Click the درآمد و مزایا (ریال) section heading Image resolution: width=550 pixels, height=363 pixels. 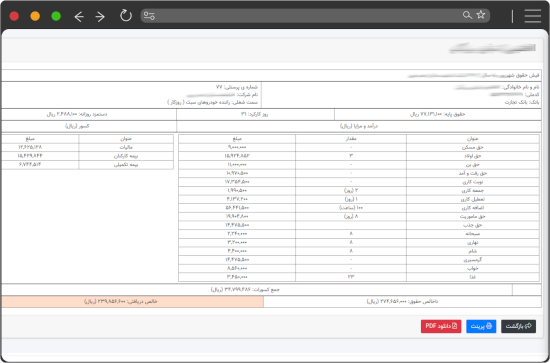tap(359, 126)
